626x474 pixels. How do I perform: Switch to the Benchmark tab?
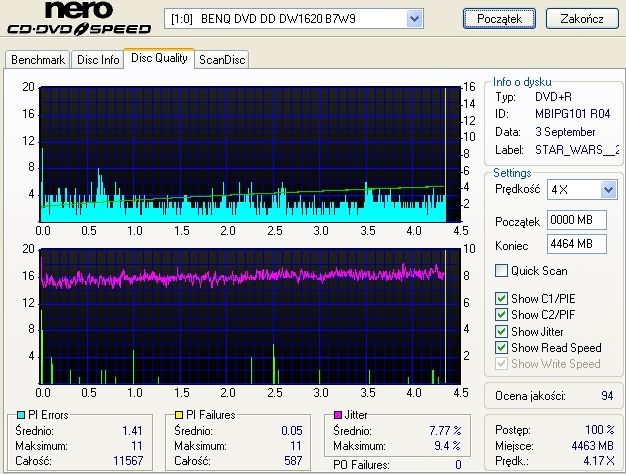coord(38,60)
